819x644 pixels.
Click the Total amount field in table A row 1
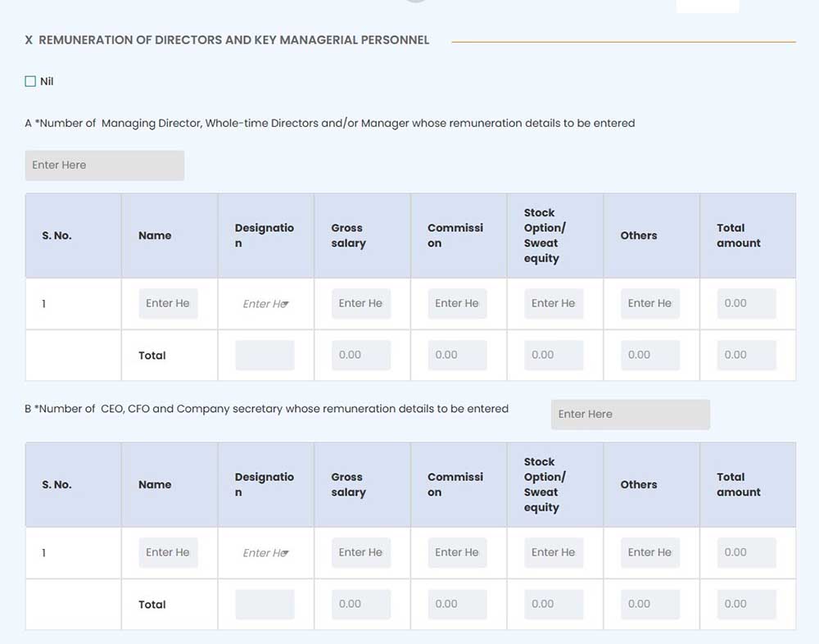coord(746,303)
